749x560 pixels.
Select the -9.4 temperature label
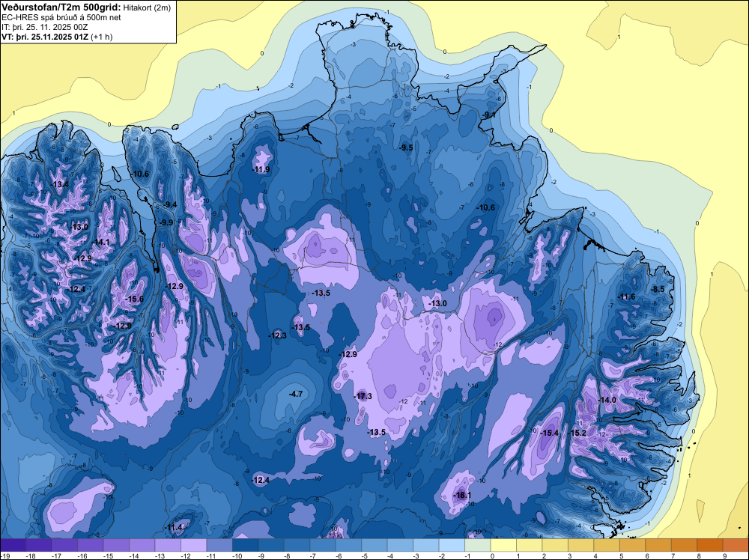170,205
